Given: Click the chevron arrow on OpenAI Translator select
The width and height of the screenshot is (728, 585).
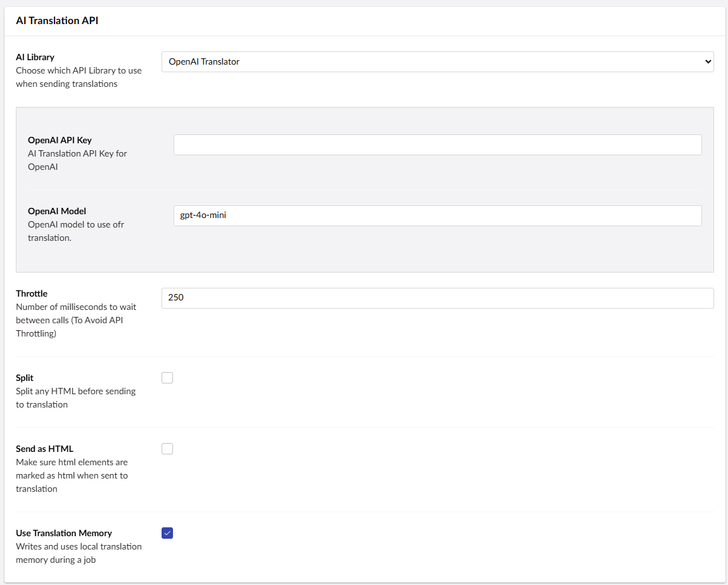Looking at the screenshot, I should point(707,62).
